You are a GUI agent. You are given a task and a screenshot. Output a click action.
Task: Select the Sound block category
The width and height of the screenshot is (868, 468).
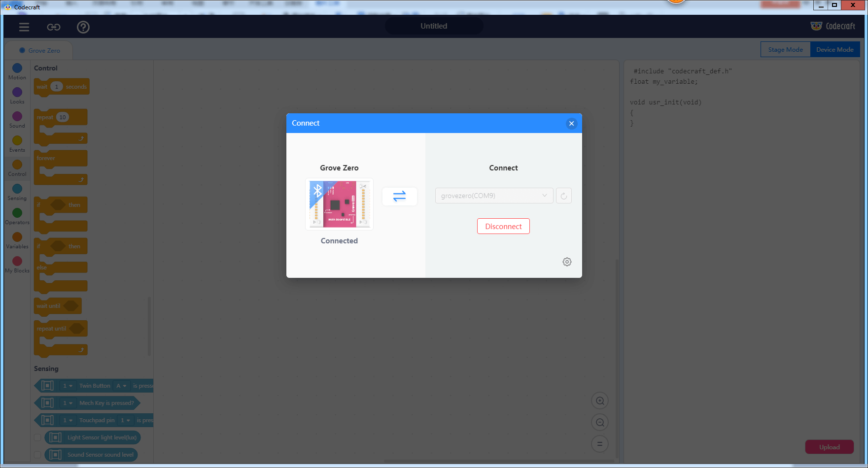(17, 120)
